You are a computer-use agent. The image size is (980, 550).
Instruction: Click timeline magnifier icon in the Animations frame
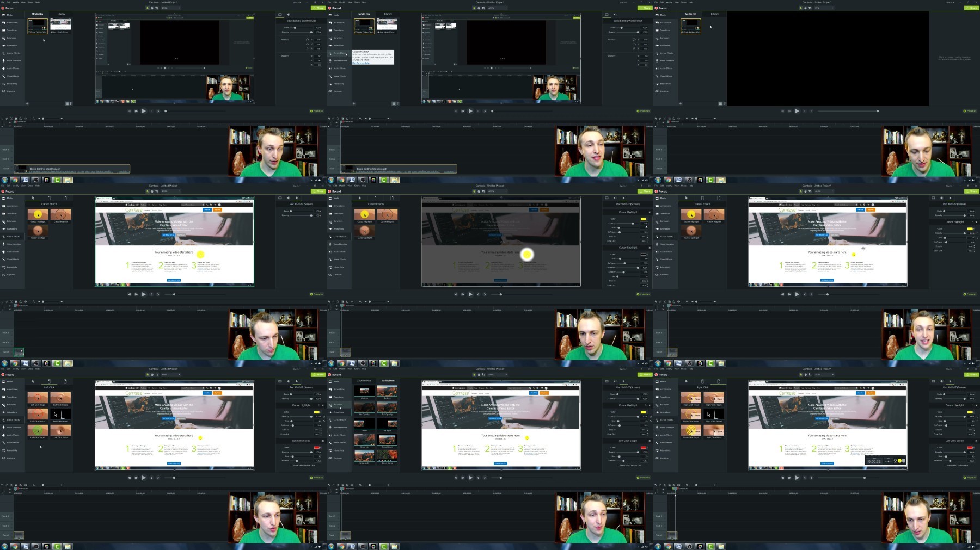[360, 485]
